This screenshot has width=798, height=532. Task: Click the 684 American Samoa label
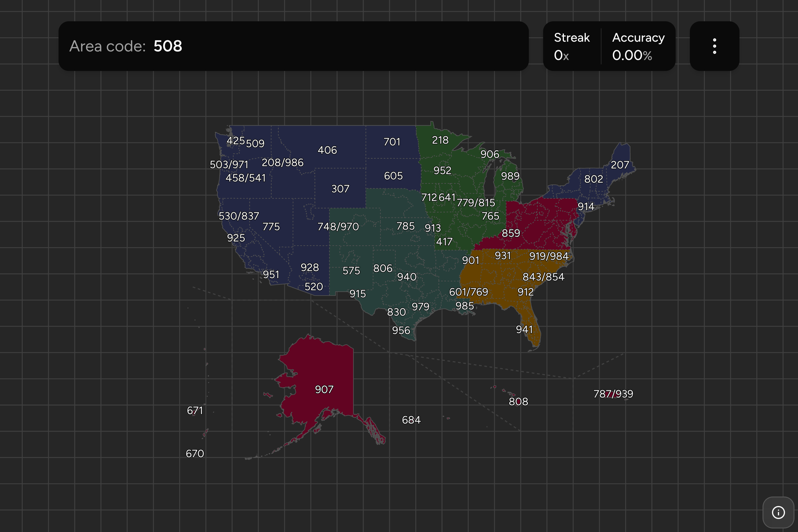pos(411,420)
